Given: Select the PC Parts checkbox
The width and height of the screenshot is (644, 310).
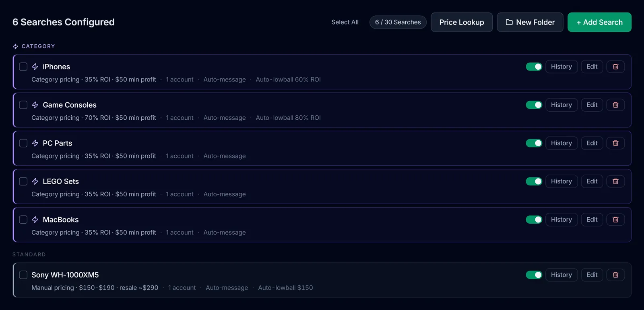Looking at the screenshot, I should 23,143.
